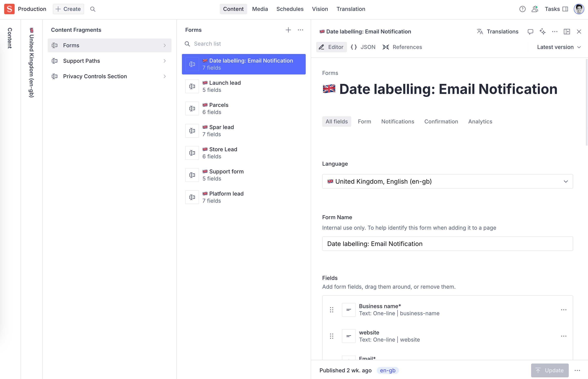The image size is (588, 379).
Task: Click the Create button
Action: coord(68,9)
